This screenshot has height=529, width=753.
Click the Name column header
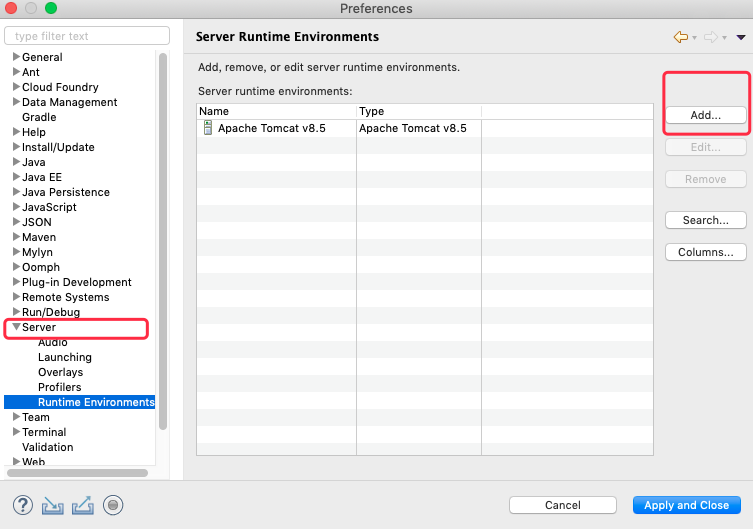[x=275, y=111]
